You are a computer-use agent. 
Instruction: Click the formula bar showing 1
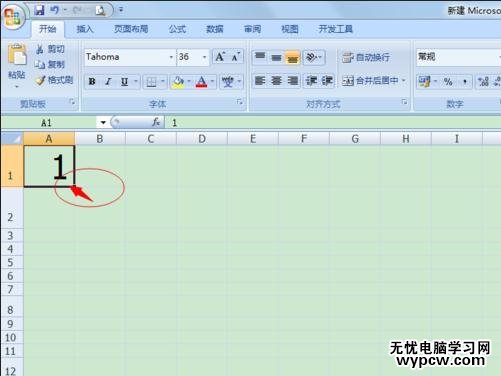tap(333, 123)
